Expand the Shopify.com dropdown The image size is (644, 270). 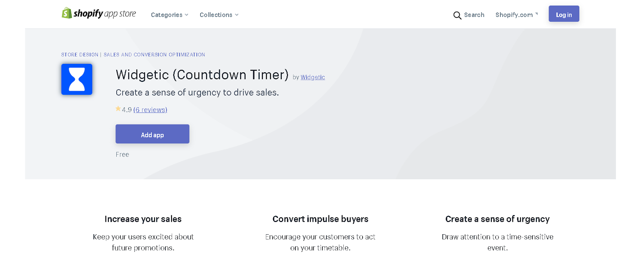(516, 15)
